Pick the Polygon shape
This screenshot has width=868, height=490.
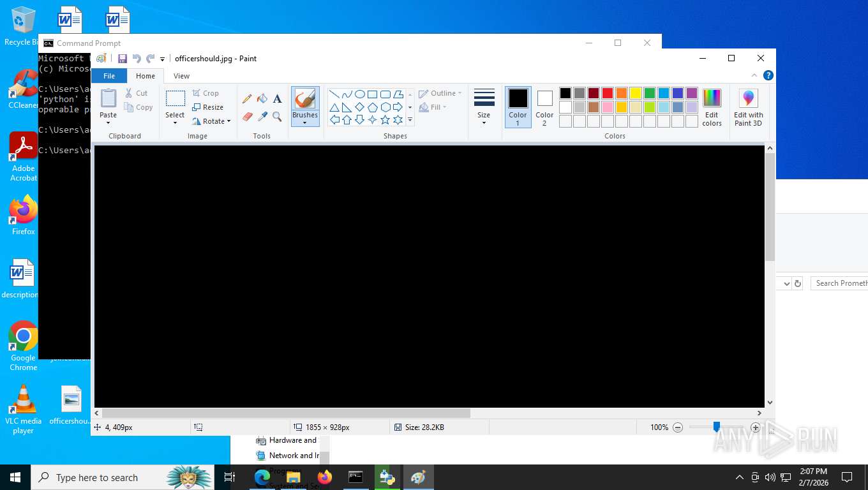pyautogui.click(x=398, y=94)
